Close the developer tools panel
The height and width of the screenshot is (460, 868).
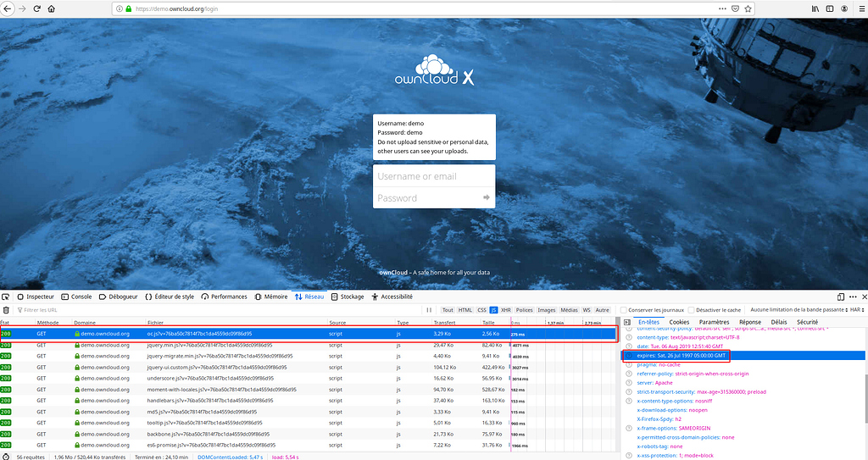pyautogui.click(x=864, y=297)
